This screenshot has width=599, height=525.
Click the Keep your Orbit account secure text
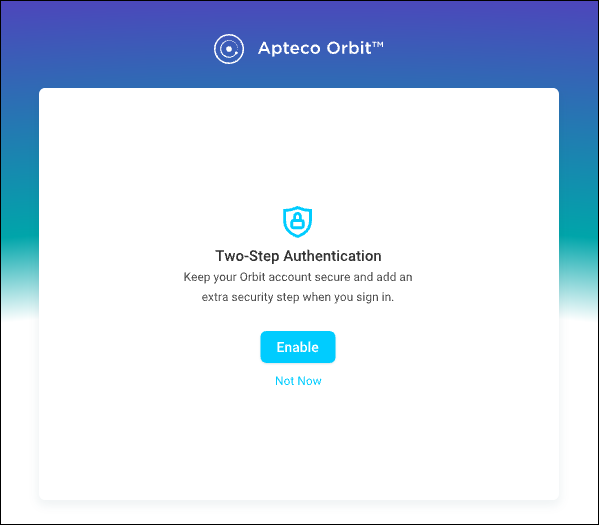(298, 277)
